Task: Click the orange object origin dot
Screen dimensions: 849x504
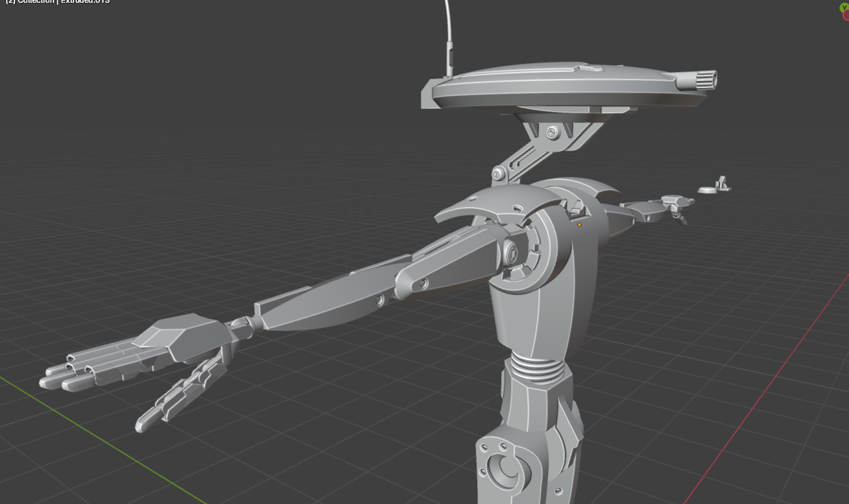Action: pos(579,224)
